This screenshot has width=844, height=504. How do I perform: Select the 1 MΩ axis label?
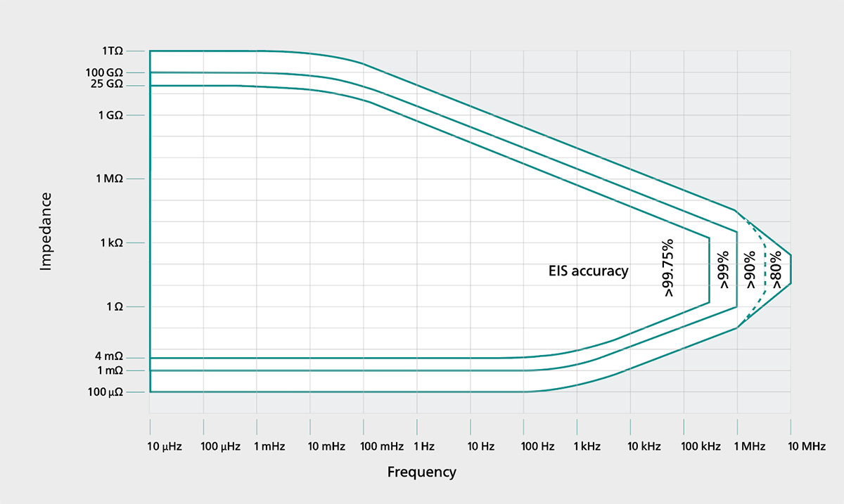109,179
